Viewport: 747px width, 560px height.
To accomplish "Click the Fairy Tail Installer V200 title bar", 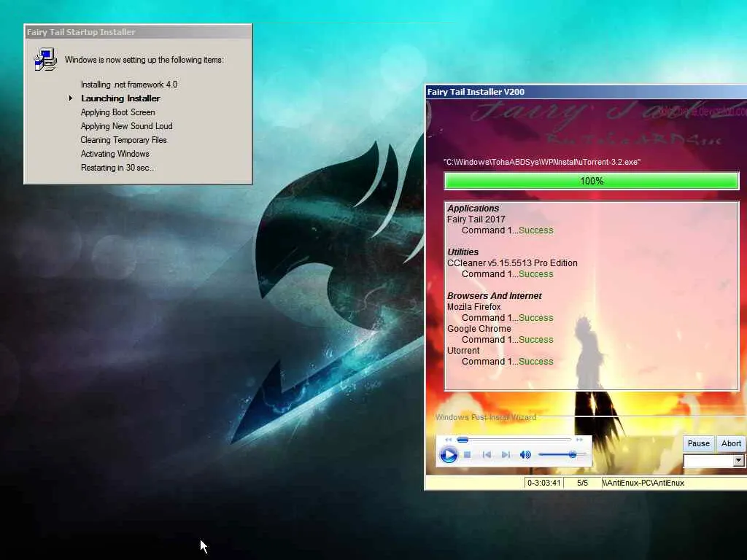I will point(586,92).
